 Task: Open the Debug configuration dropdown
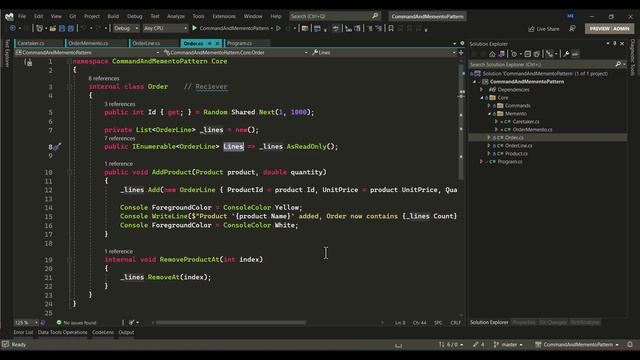point(126,28)
